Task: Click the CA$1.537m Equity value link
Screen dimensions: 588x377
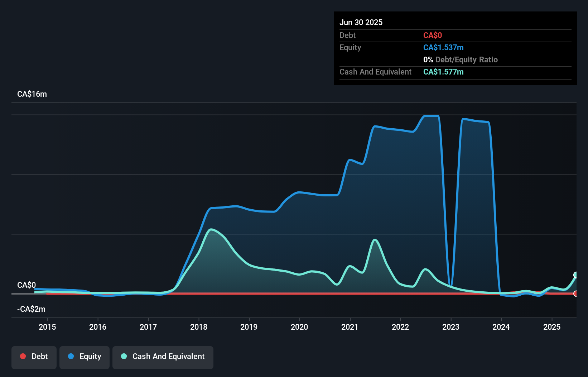Action: 443,47
